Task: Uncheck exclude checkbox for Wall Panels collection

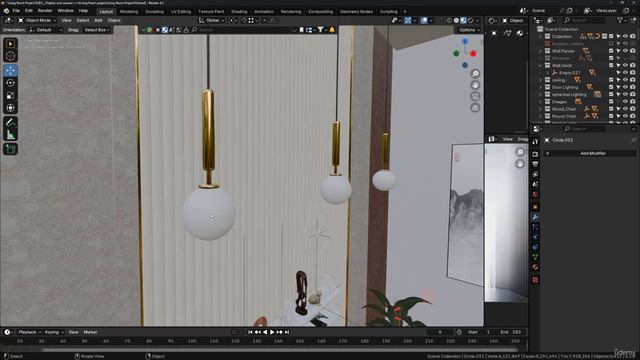Action: point(611,51)
